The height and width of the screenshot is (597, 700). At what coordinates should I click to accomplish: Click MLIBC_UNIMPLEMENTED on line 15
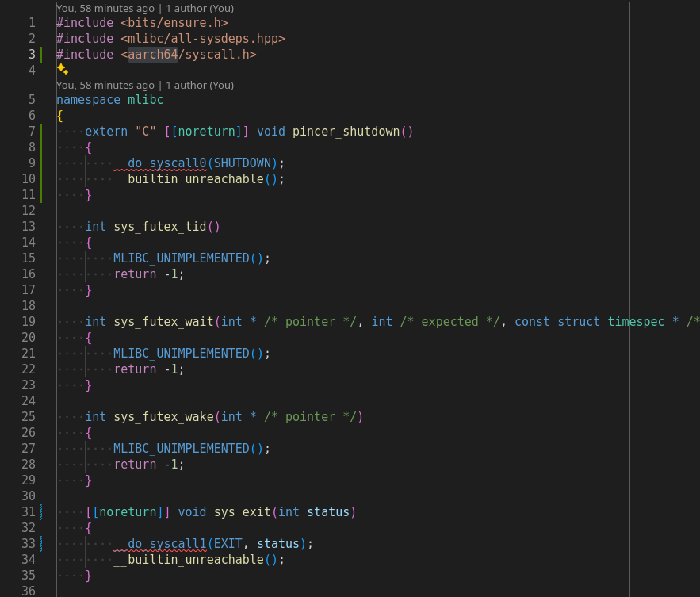182,258
